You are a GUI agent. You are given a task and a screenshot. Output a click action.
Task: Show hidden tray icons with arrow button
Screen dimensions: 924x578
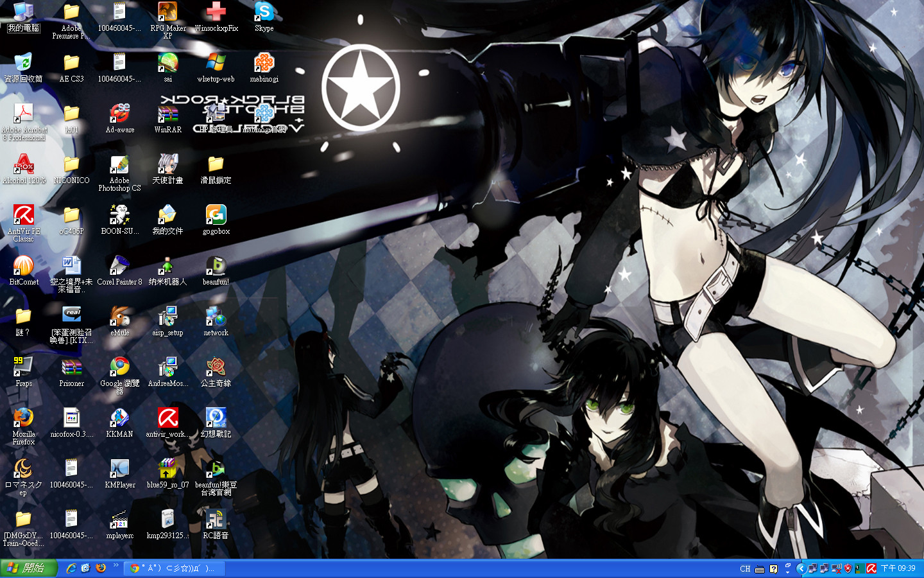[x=801, y=568]
